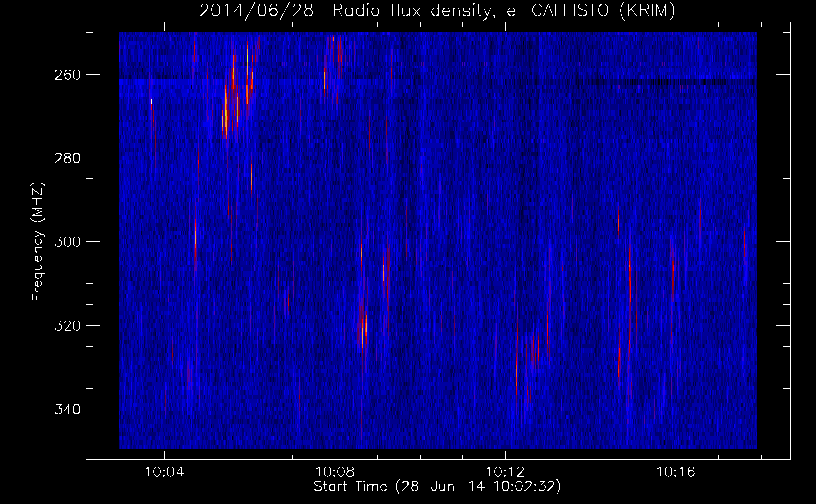Select the 320 frequency tick label
Viewport: 816px width, 504px height.
[67, 326]
